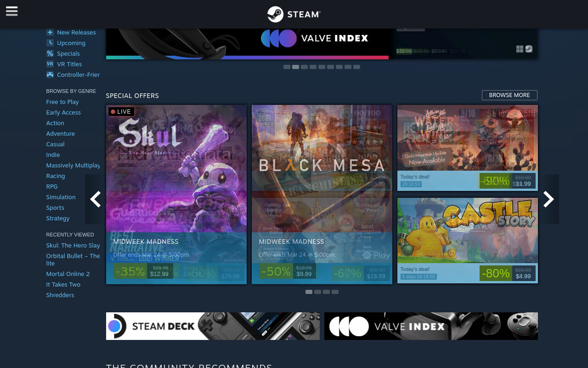Open Where the Water Tastes Like Wine deal
Viewport: 588px width, 368px height.
(x=468, y=148)
